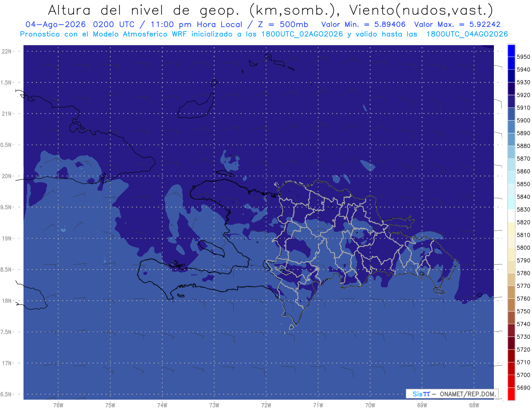
Task: Click the '74W' longitude label
Action: tap(162, 405)
